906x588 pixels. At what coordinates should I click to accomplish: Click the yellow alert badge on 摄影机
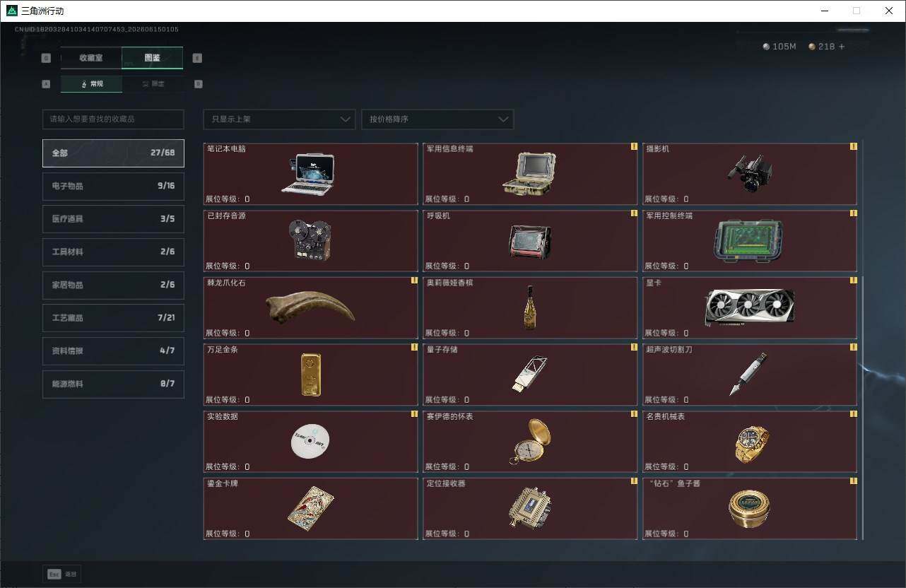(854, 147)
